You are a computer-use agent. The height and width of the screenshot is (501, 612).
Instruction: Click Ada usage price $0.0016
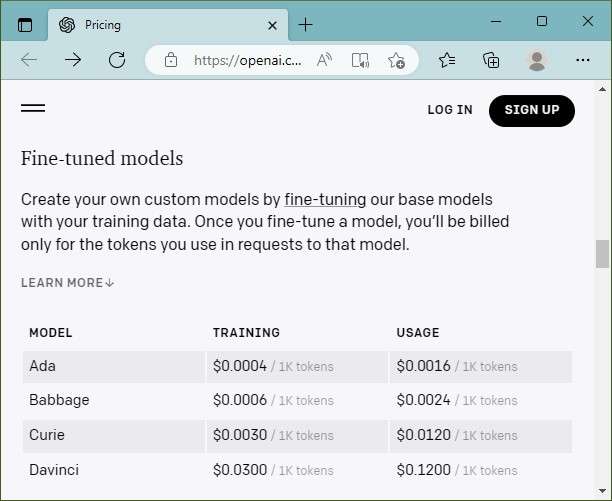coord(423,366)
